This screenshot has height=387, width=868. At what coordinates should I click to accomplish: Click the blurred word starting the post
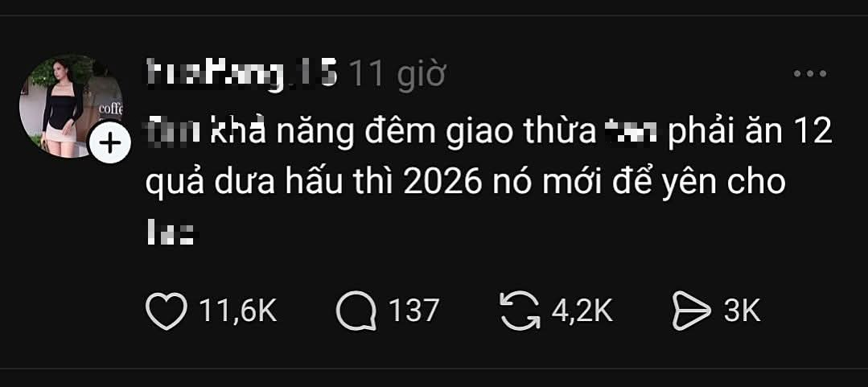[172, 133]
